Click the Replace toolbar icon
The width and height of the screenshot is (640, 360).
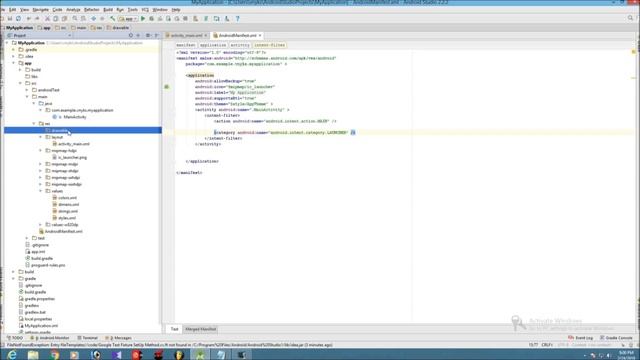tap(83, 19)
